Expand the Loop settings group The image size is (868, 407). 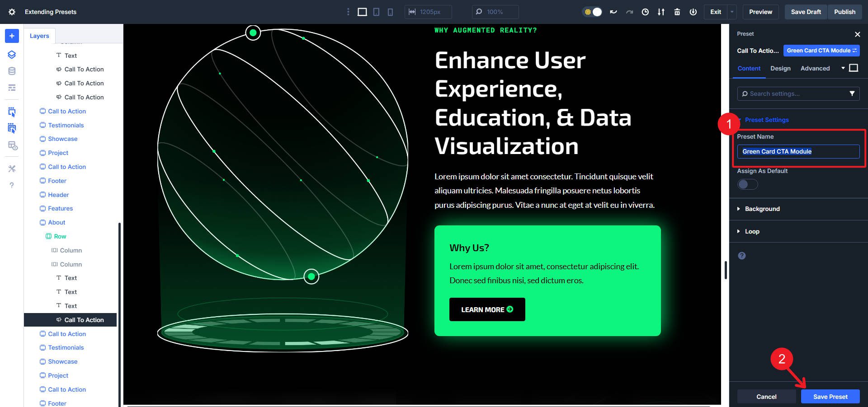(752, 231)
